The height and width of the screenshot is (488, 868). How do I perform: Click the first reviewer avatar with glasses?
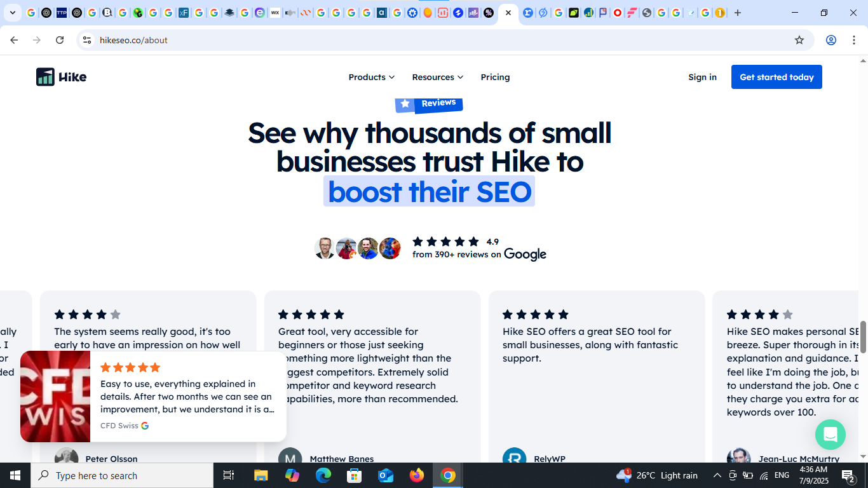click(325, 248)
